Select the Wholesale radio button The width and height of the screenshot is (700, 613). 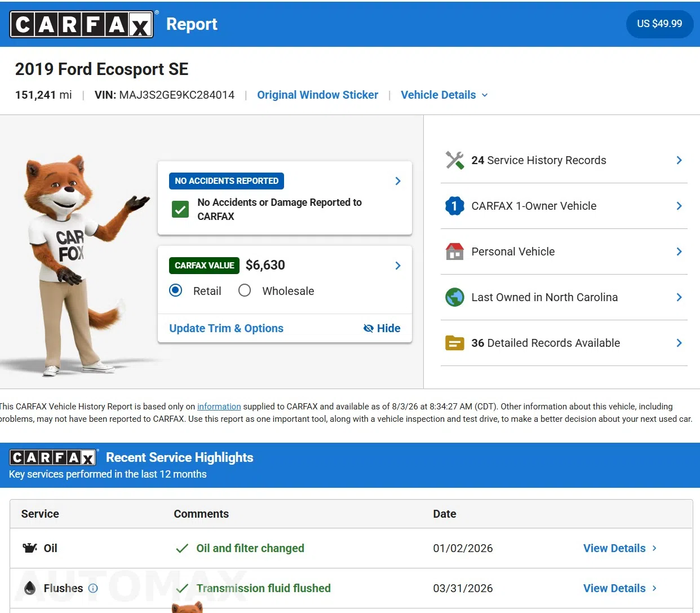[x=245, y=290]
